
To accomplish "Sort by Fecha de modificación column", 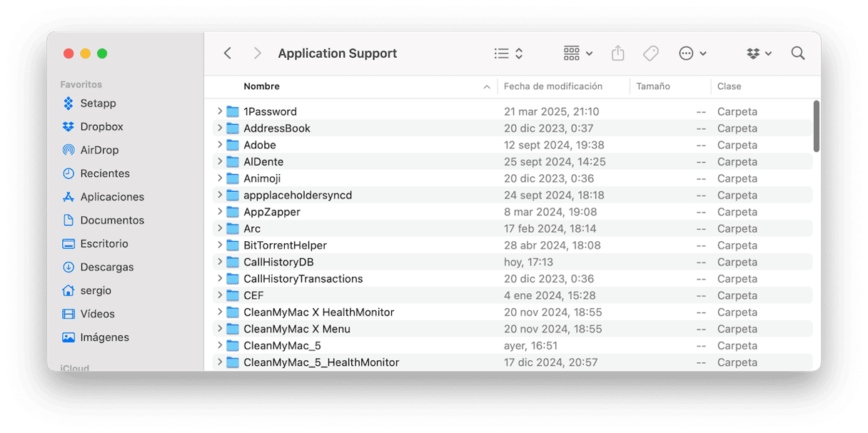I will pos(553,86).
